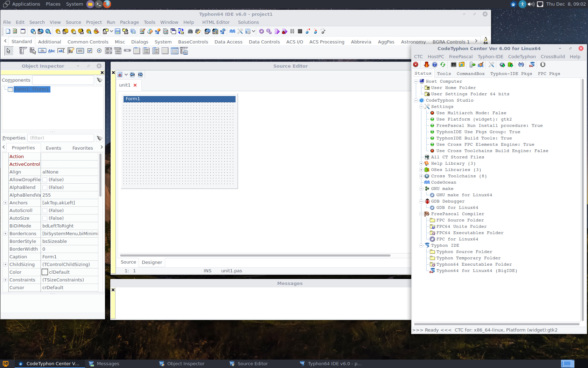
Task: Open the CrossBuild menu in CodeTyphon Center
Action: 552,56
